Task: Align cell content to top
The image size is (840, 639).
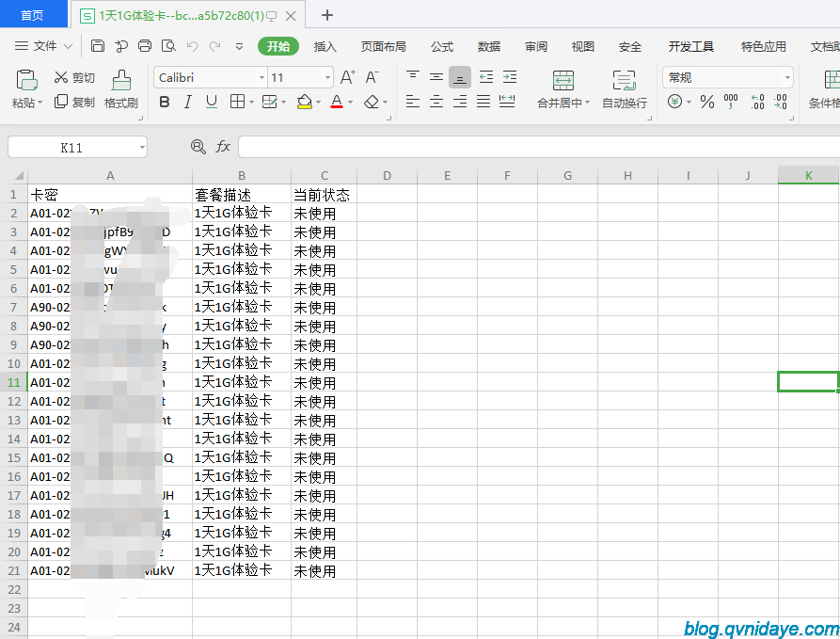Action: point(413,77)
